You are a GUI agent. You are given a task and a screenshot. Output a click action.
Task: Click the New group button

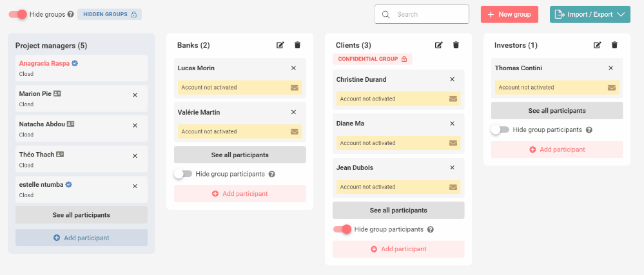(509, 14)
